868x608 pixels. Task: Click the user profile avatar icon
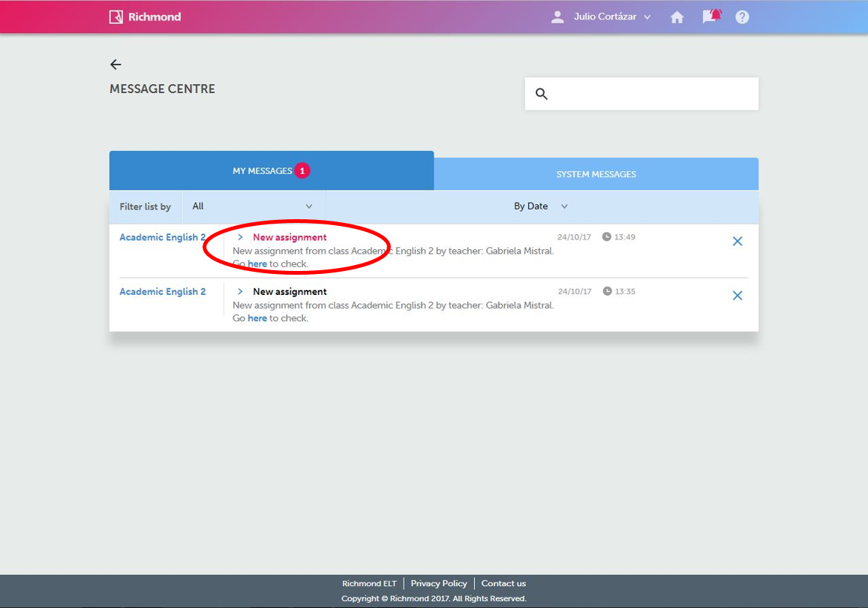coord(557,17)
